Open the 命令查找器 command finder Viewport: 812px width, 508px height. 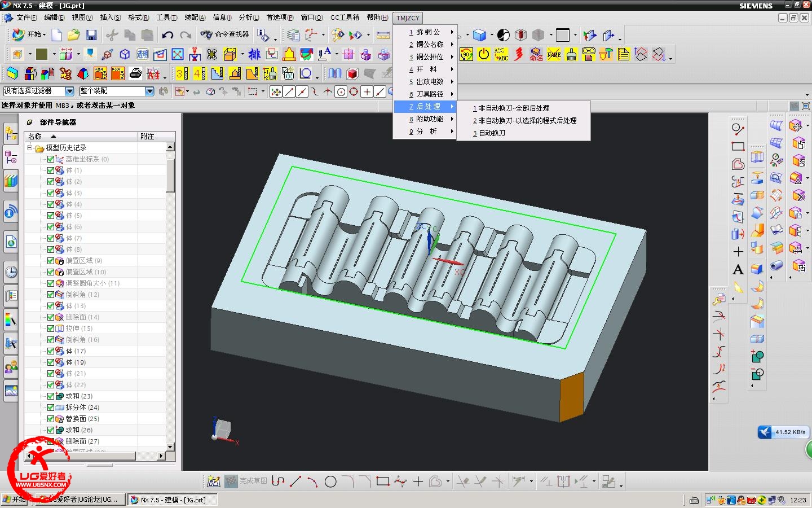225,35
